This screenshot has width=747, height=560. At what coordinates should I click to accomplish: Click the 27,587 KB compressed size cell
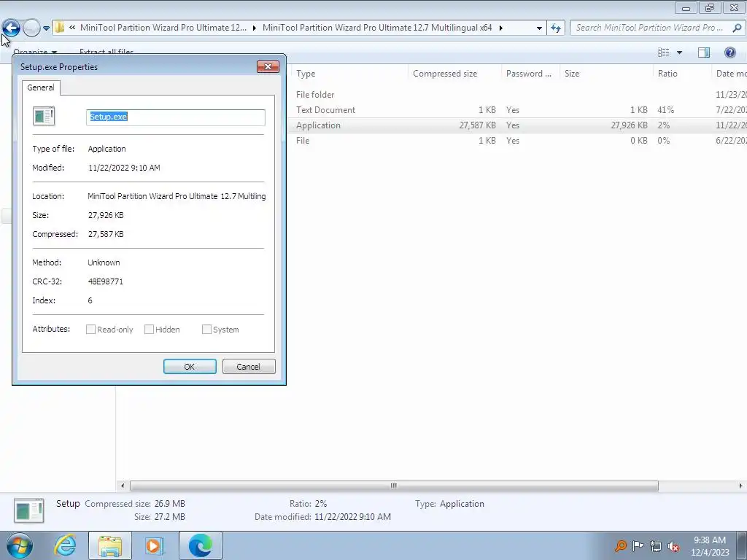(x=477, y=125)
